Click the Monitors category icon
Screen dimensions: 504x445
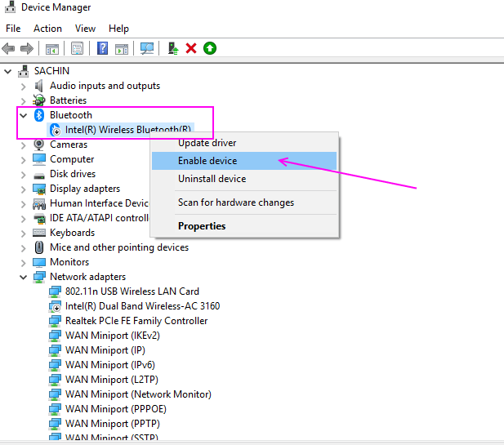[x=39, y=262]
